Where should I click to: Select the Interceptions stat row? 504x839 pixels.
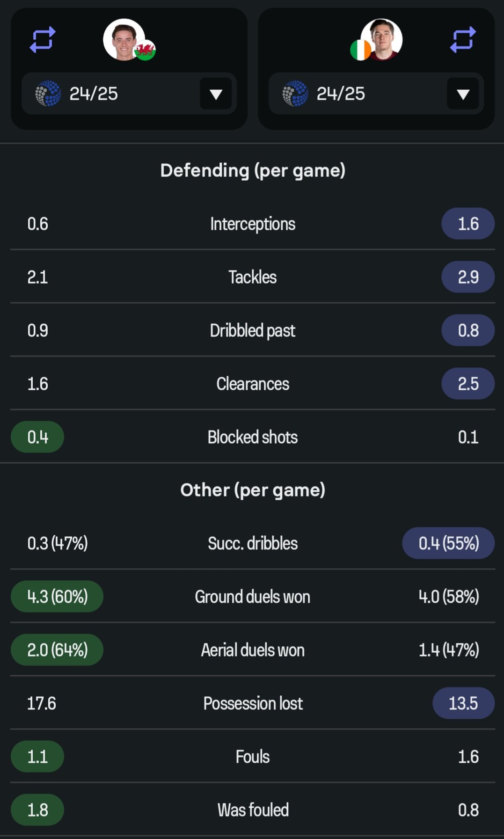point(253,224)
